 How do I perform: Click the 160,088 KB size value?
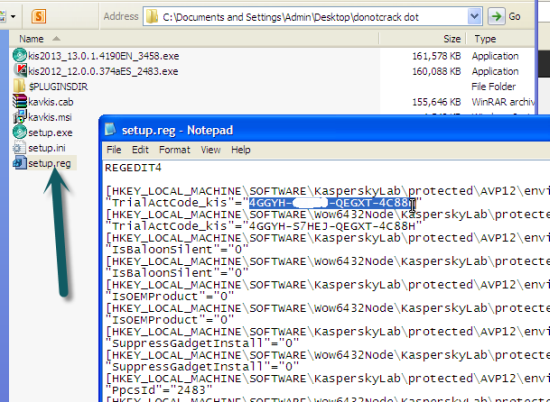(x=436, y=72)
